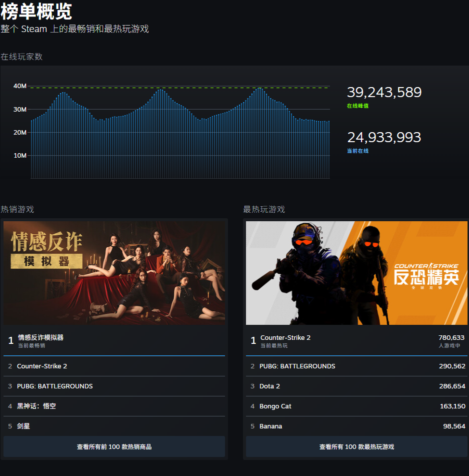Click the 286,654 player count
The height and width of the screenshot is (476, 469).
tap(452, 386)
